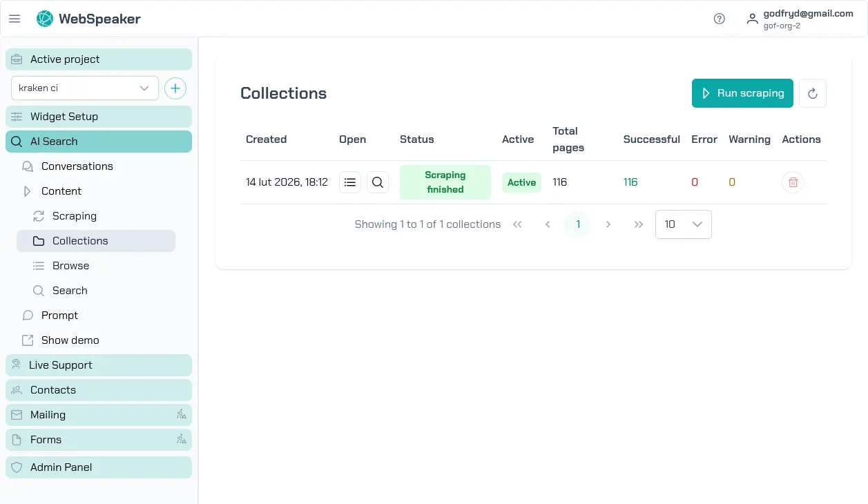Select pagination page 1
The width and height of the screenshot is (868, 504).
(578, 224)
